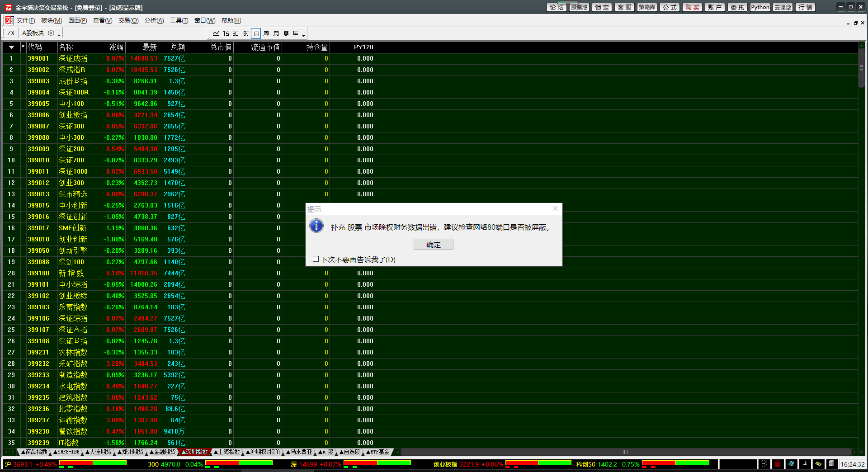Open the 云课堂 button

click(x=783, y=7)
